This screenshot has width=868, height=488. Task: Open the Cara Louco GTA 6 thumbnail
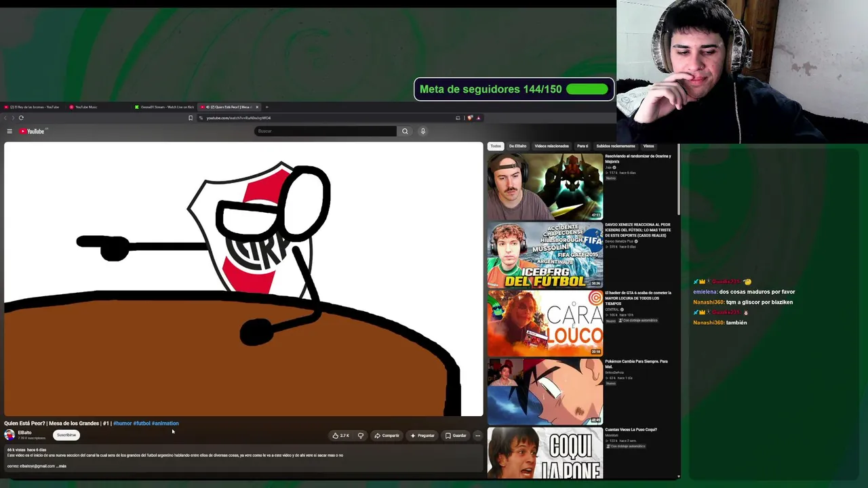(x=545, y=323)
